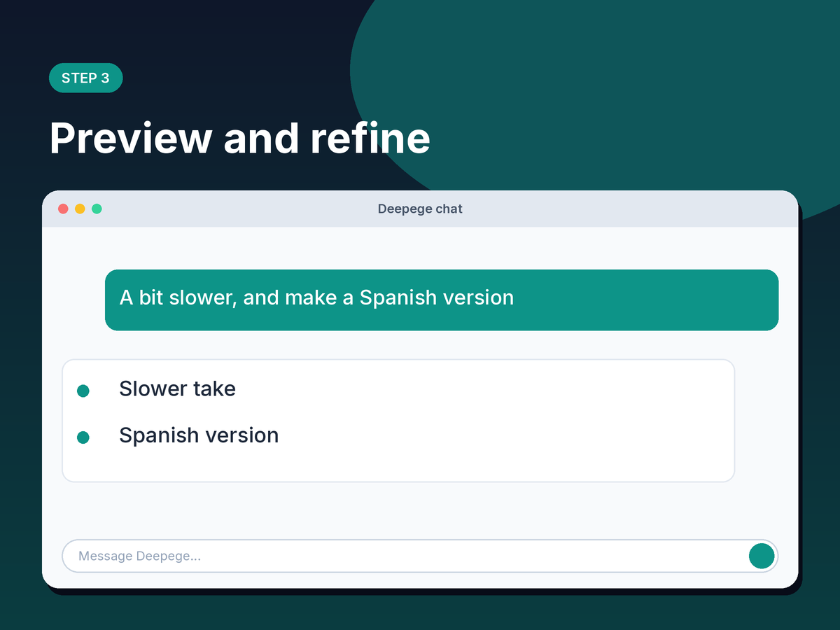840x630 pixels.
Task: Click the yellow minimize dot in titlebar
Action: (x=80, y=209)
